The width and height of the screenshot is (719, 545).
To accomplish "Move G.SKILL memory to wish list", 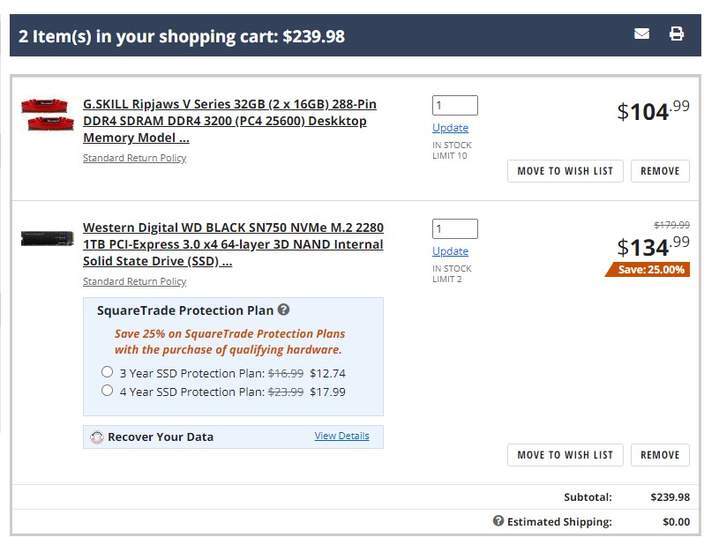I will 565,171.
